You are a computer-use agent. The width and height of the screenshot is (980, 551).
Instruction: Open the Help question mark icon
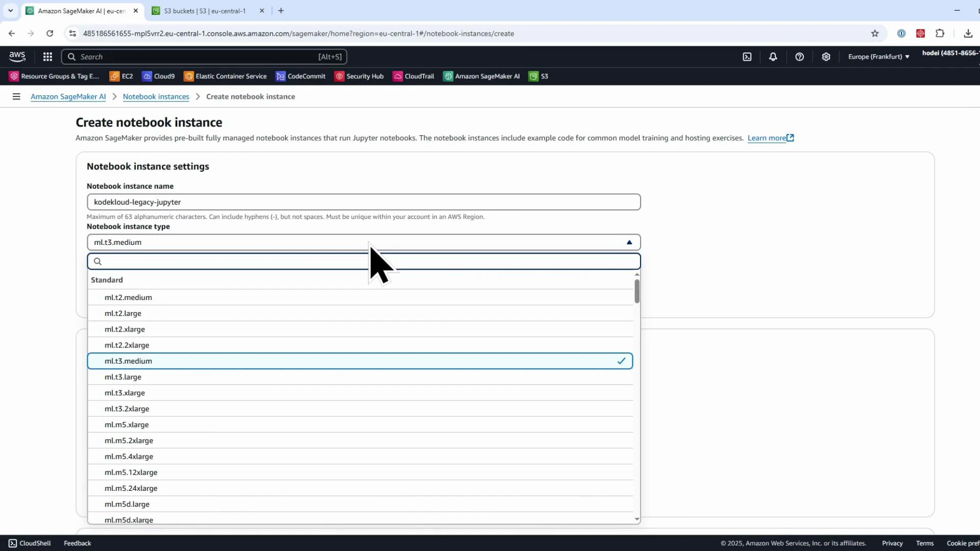[800, 57]
